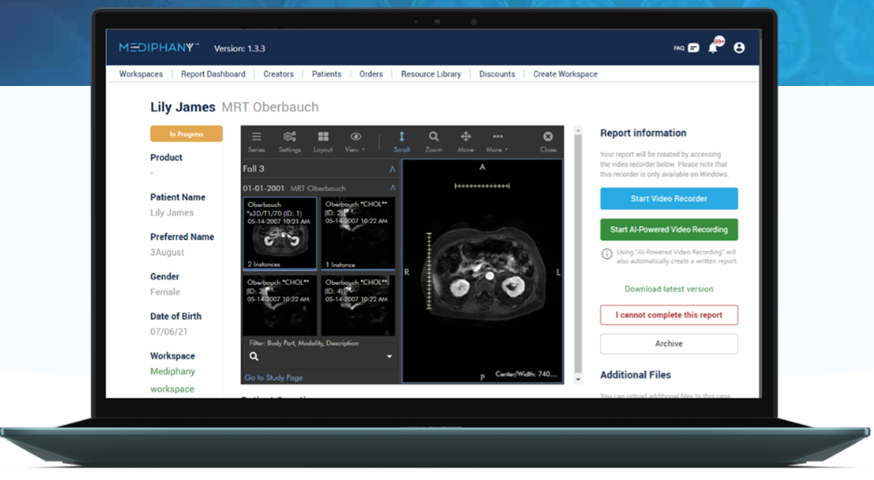The height and width of the screenshot is (480, 874).
Task: Select the Move tool
Action: pyautogui.click(x=465, y=142)
